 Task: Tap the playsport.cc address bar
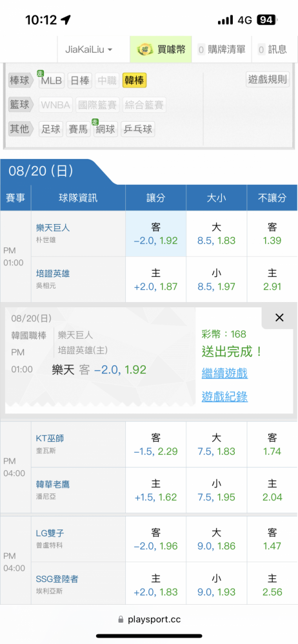coord(149,620)
